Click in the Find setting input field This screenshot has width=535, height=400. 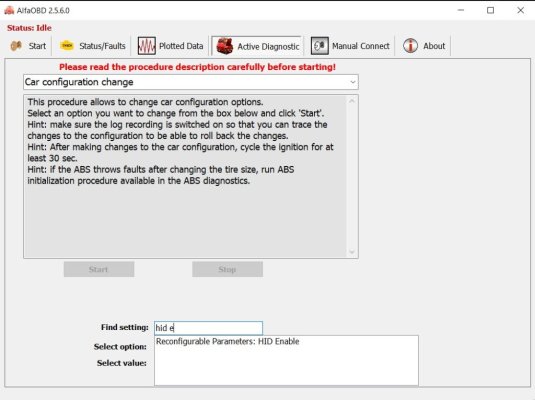(x=208, y=328)
